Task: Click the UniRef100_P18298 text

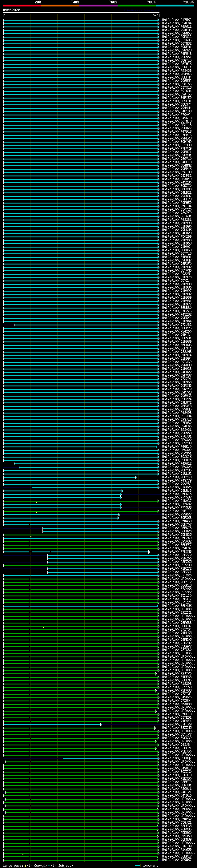Action: 177,684
